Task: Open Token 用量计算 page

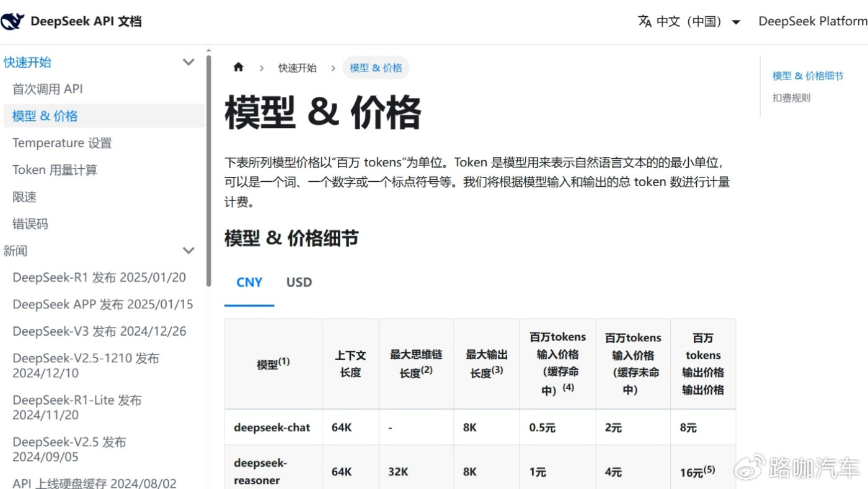Action: pos(55,170)
